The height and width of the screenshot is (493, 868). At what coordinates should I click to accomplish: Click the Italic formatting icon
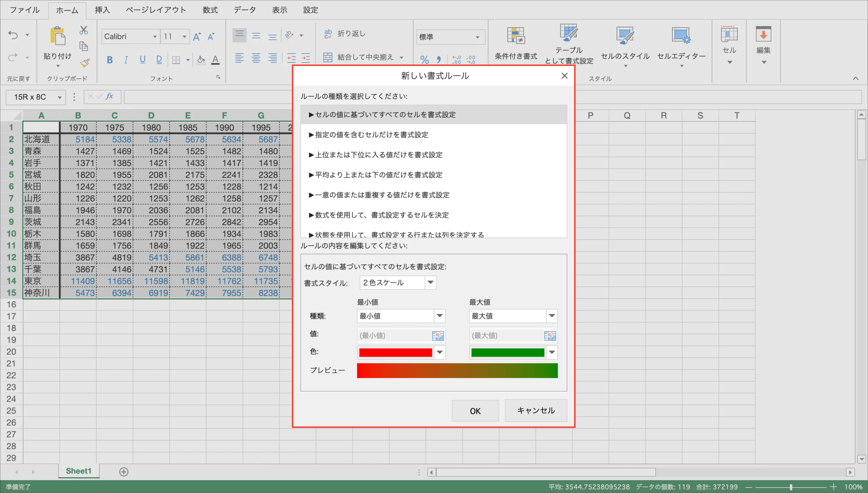tap(126, 60)
